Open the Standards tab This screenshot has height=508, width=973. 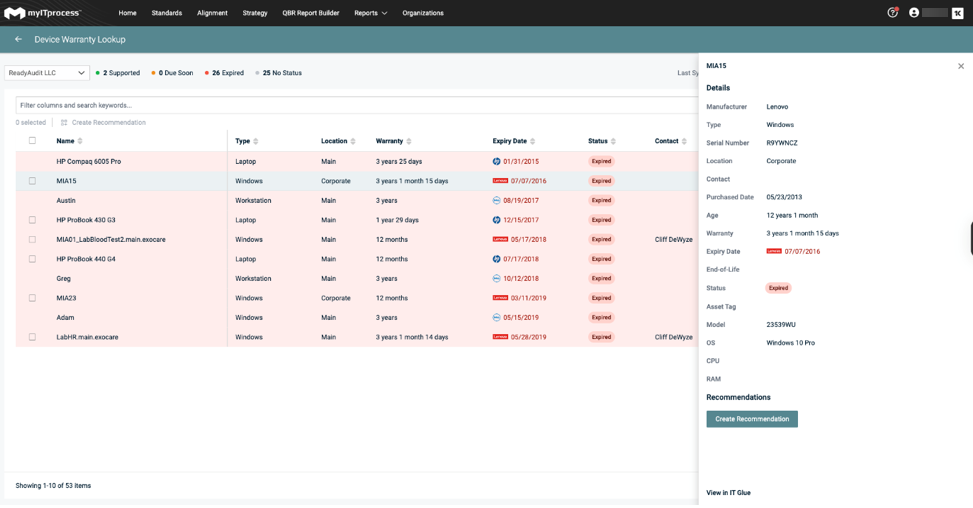click(167, 13)
